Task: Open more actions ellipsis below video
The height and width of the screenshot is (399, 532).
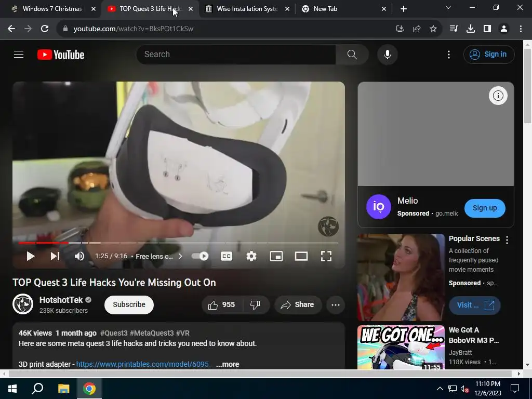Action: [336, 304]
